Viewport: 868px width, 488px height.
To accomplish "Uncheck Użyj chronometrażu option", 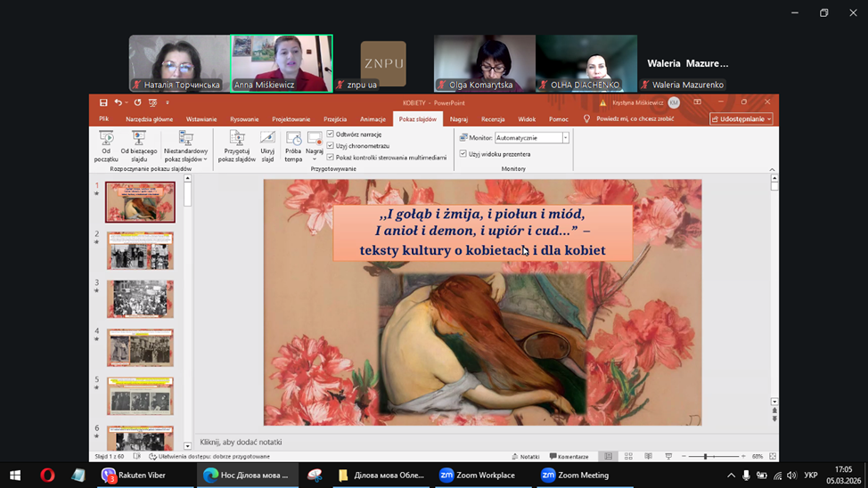I will pos(331,145).
